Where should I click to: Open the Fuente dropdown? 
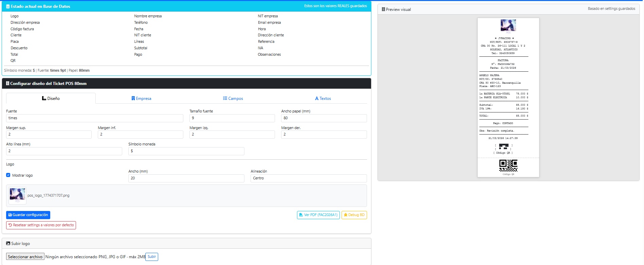click(94, 118)
